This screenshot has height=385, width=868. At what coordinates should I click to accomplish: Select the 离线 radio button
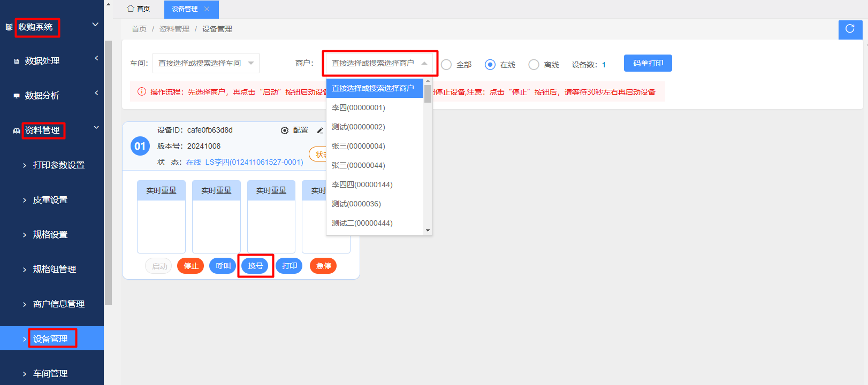[534, 65]
